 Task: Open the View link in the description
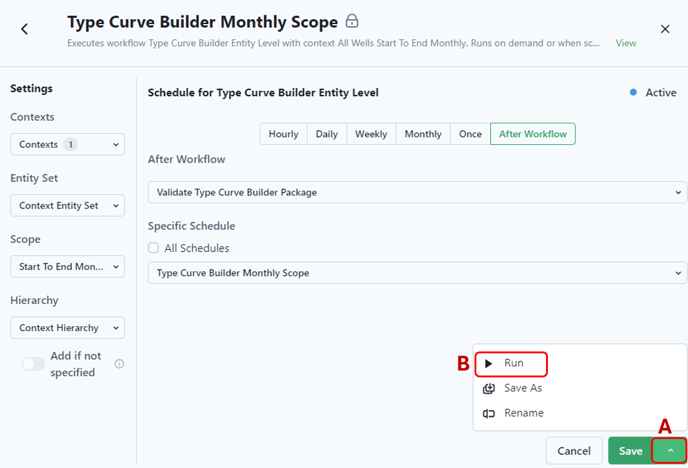pos(626,43)
